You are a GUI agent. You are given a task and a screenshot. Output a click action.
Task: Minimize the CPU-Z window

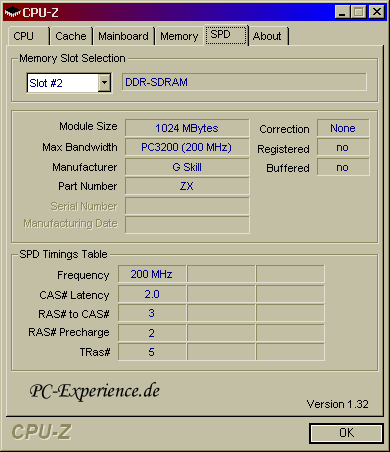tap(342, 12)
